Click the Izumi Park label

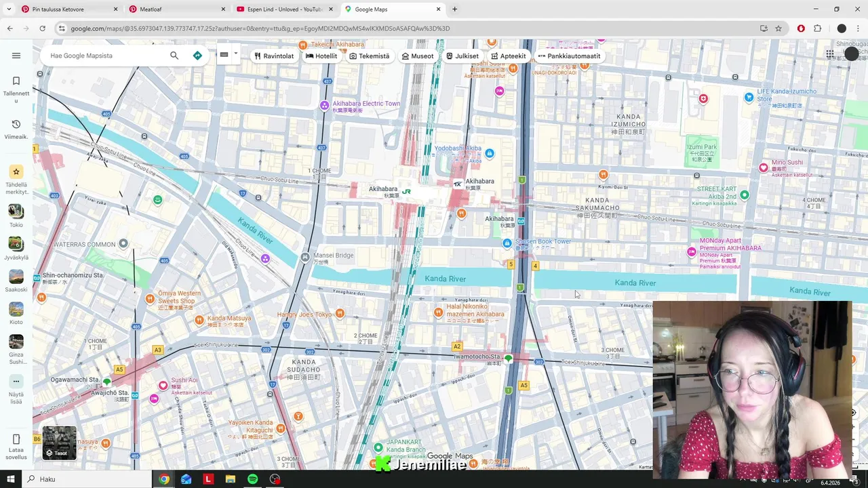701,146
